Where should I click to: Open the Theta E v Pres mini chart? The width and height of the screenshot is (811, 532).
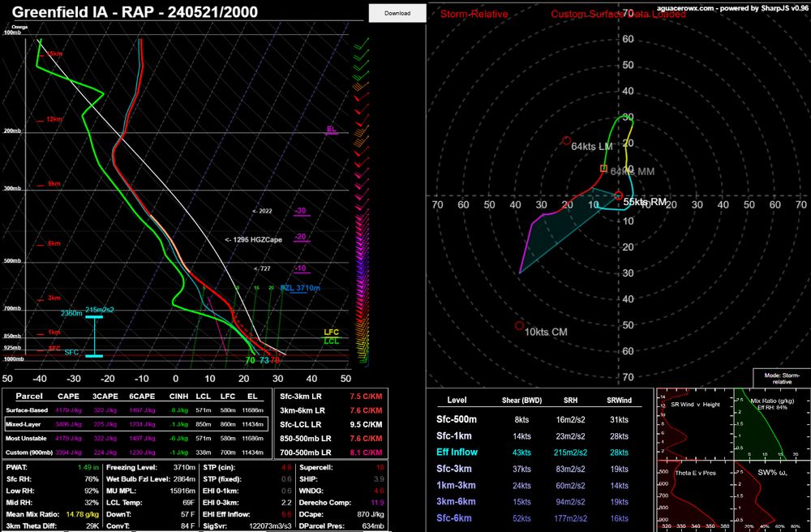[694, 496]
